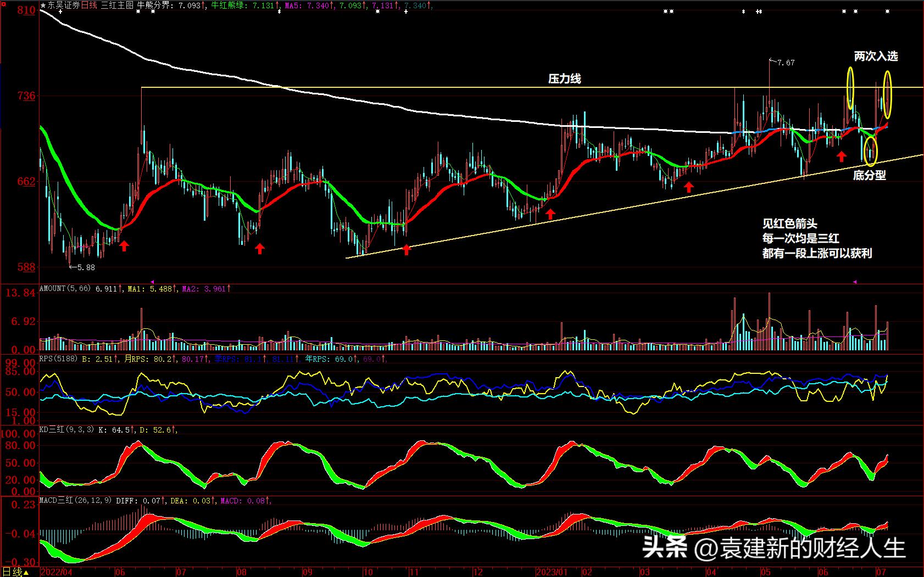Click the 2022/04 date on time axis
Viewport: 924px width, 577px height.
point(57,572)
